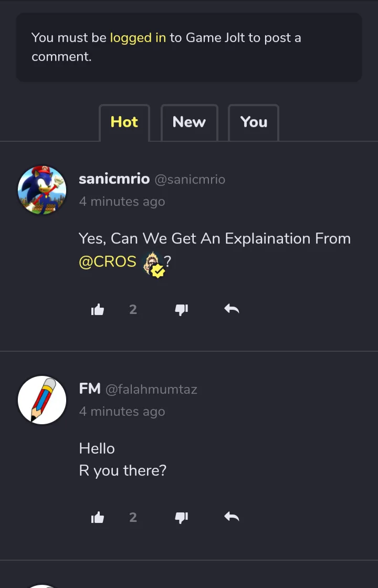The height and width of the screenshot is (588, 378).
Task: Click the @sanicmrio username handle
Action: [x=190, y=180]
